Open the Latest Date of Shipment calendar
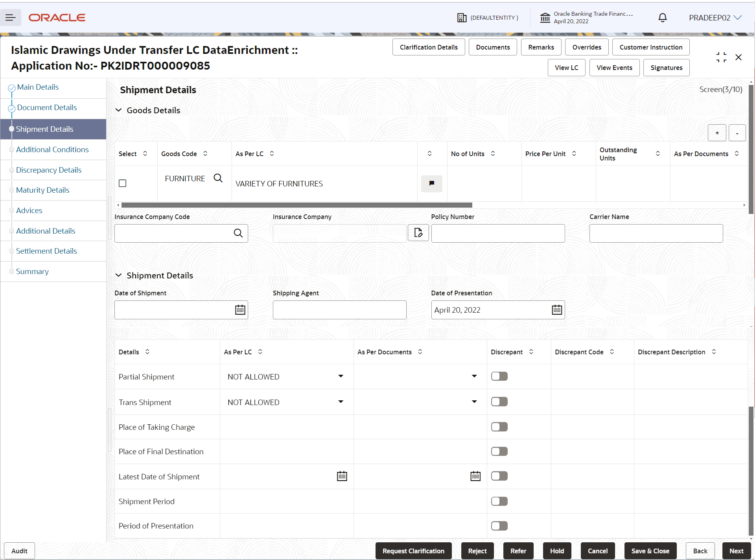The width and height of the screenshot is (755, 560). pyautogui.click(x=342, y=476)
